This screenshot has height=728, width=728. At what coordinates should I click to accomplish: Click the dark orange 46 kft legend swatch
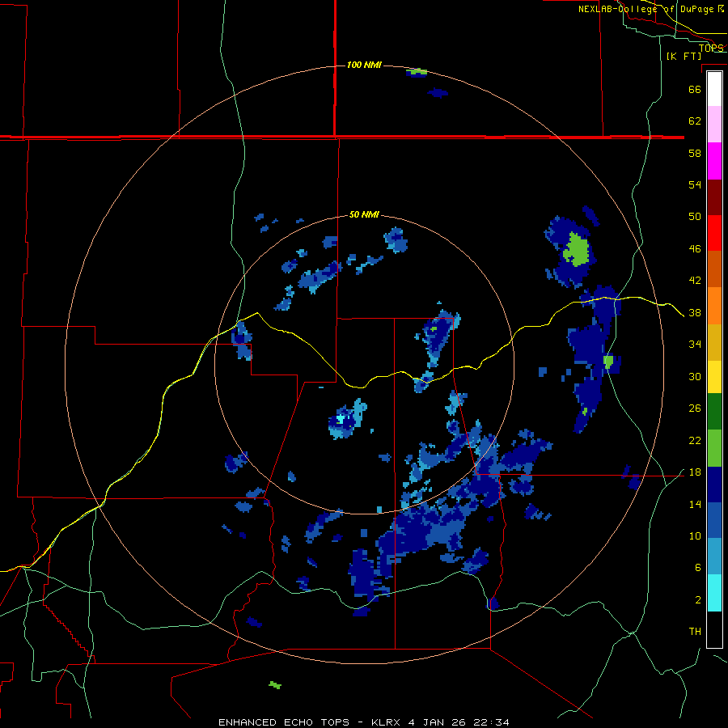714,269
